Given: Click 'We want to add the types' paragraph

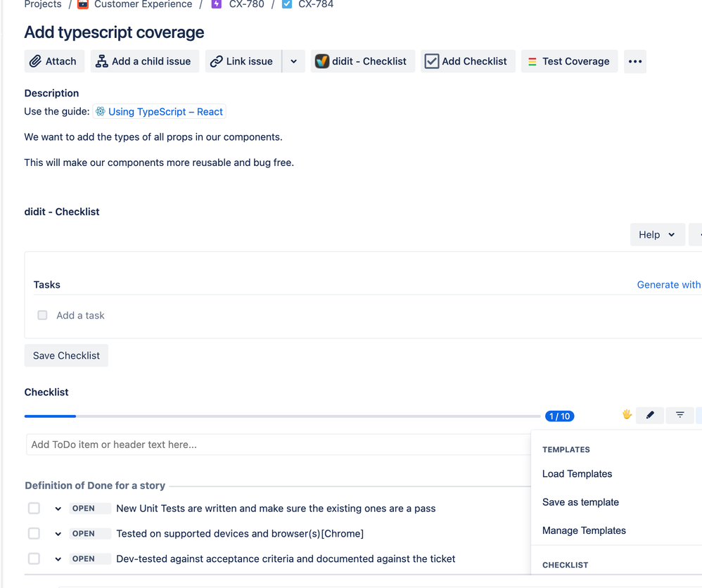Looking at the screenshot, I should point(153,137).
